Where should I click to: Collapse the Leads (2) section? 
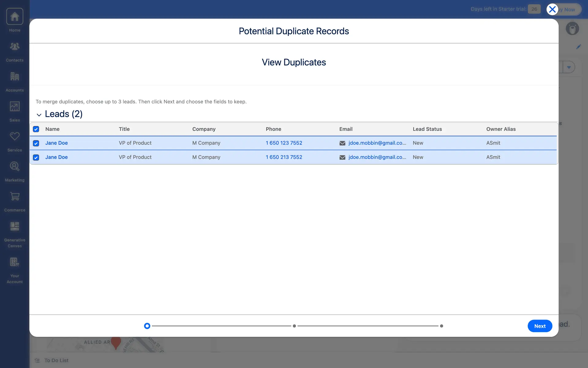(x=39, y=115)
